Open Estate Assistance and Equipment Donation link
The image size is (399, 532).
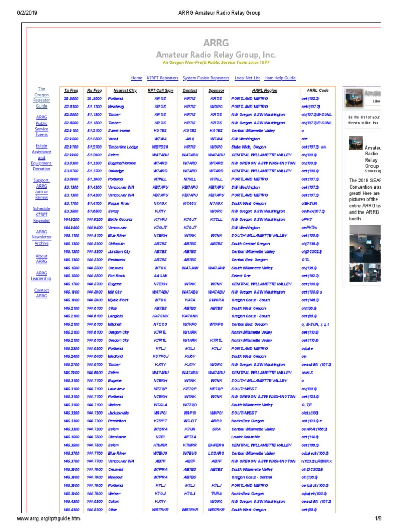pos(42,157)
